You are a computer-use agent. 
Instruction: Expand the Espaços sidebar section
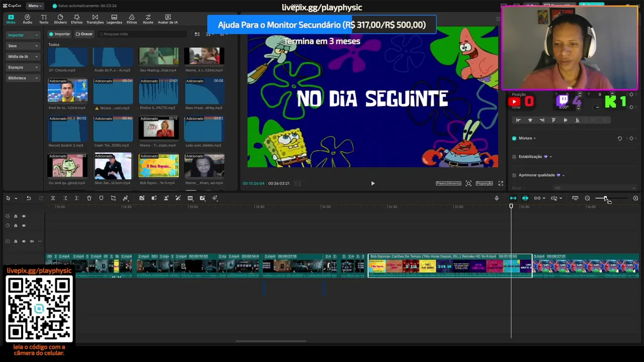click(22, 67)
